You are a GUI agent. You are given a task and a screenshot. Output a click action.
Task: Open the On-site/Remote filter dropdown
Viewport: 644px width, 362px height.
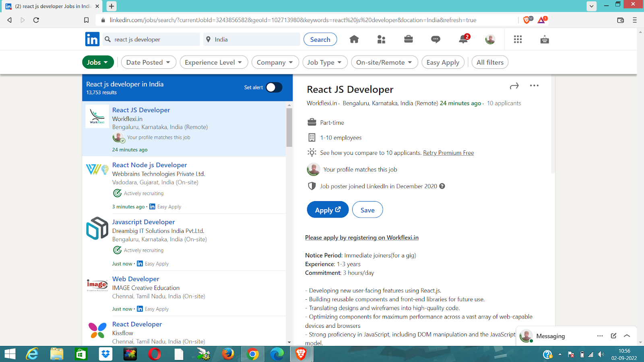[384, 62]
